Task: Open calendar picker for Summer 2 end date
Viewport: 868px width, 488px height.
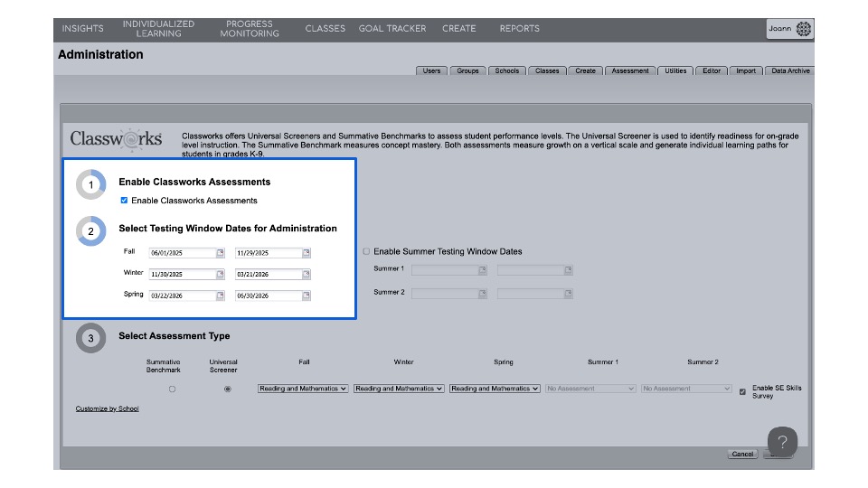Action: click(568, 294)
